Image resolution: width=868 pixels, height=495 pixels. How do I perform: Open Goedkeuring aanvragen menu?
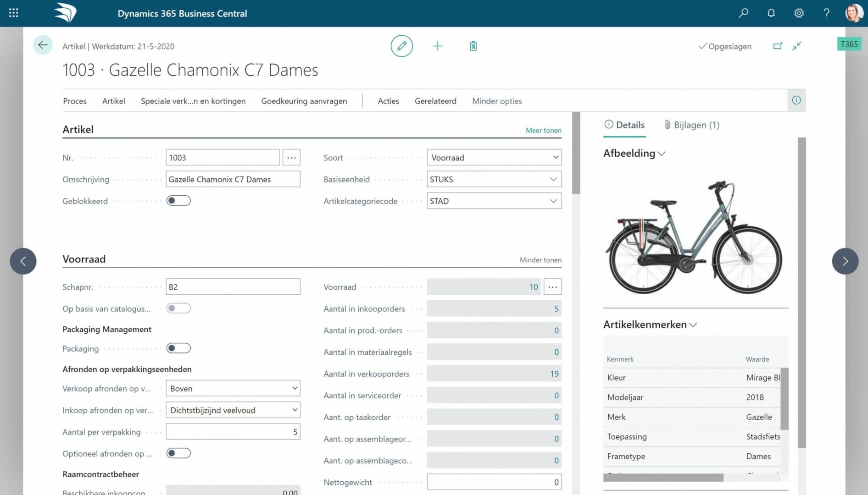coord(304,101)
